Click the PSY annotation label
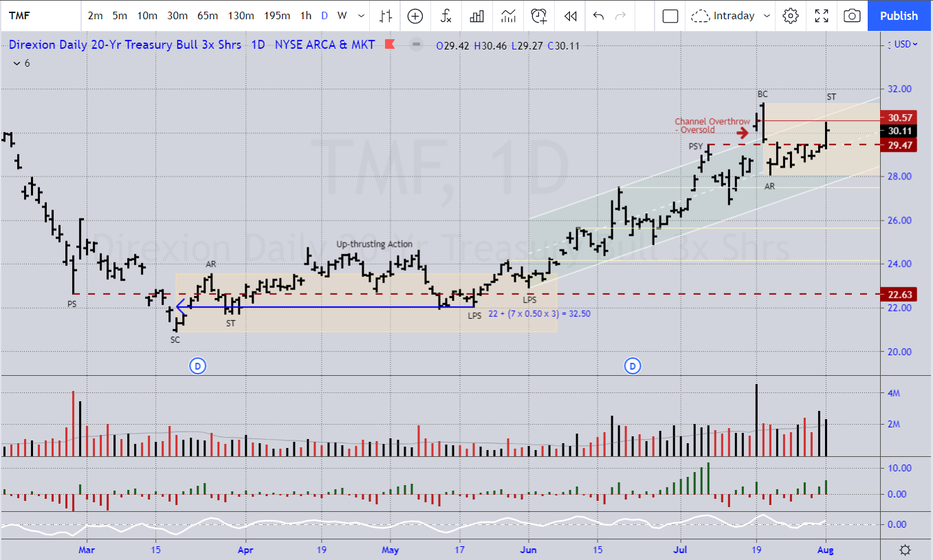933x560 pixels. [x=696, y=146]
